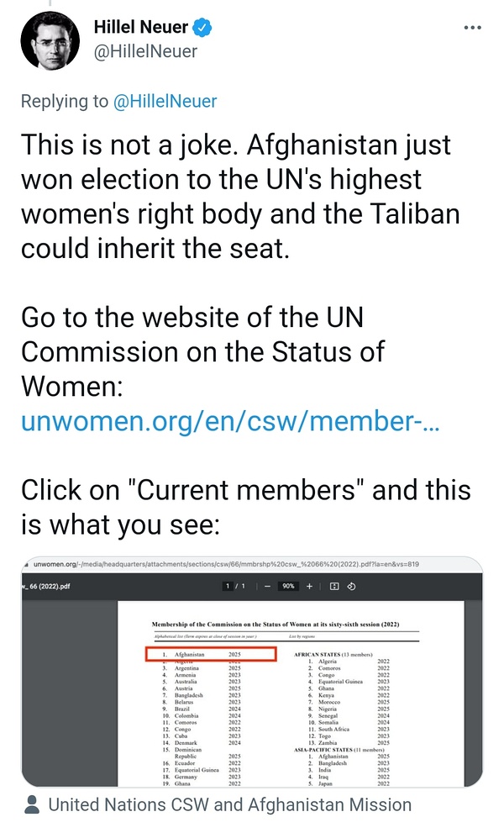Click the PDF rotate icon
Viewport: 504px width, 838px height.
tap(352, 586)
